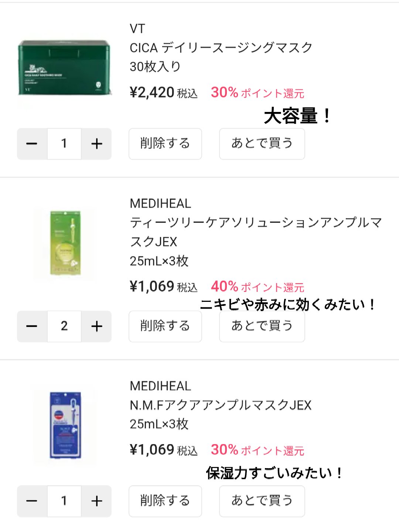Viewport: 399px width, 532px height.
Task: Save Tea Tree mask for later
Action: click(262, 326)
